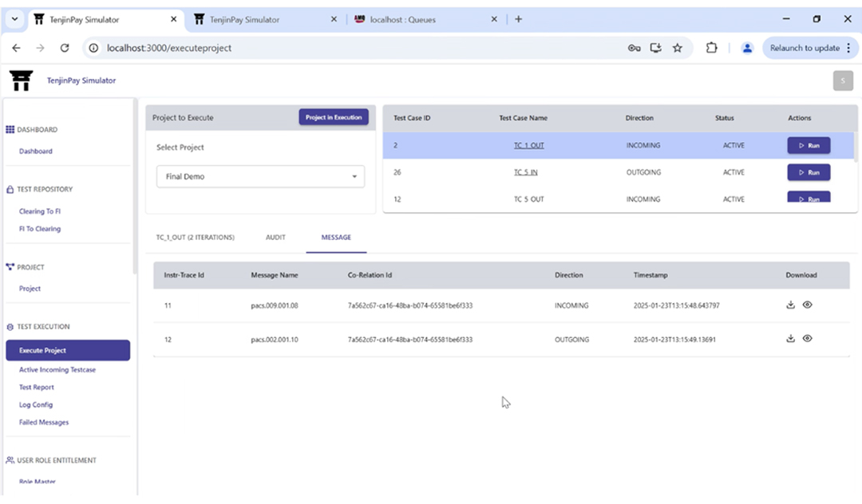Open Role Master in sidebar

(37, 482)
